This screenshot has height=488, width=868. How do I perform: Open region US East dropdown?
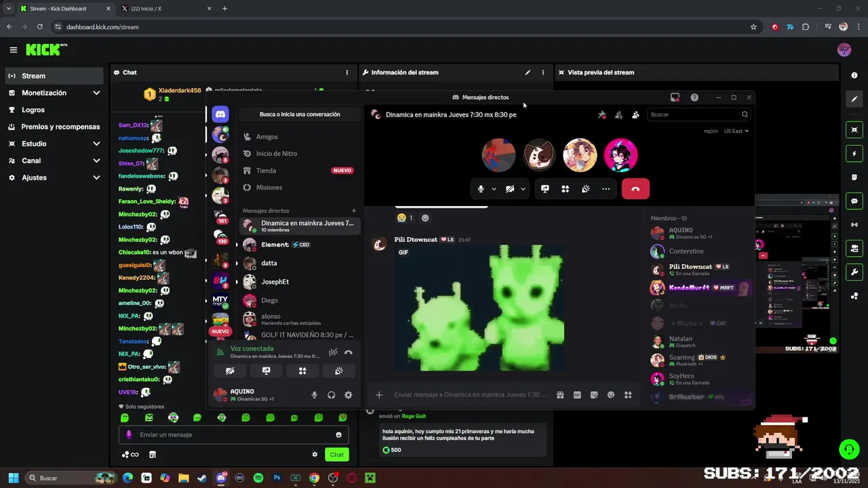coord(736,131)
